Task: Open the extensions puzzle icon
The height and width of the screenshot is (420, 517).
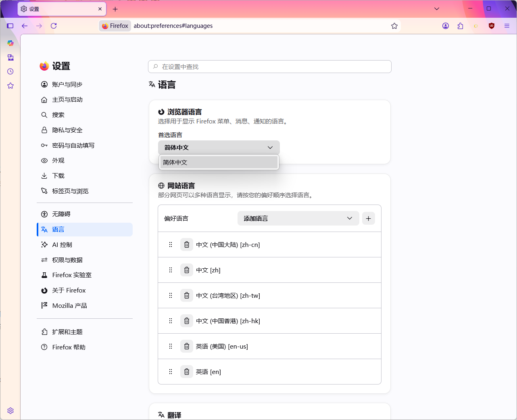Action: pyautogui.click(x=461, y=26)
